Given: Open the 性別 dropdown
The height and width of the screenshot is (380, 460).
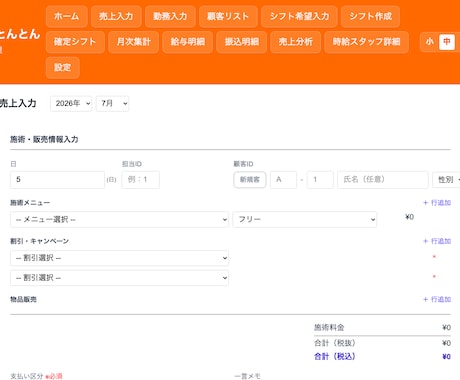Looking at the screenshot, I should pyautogui.click(x=447, y=180).
